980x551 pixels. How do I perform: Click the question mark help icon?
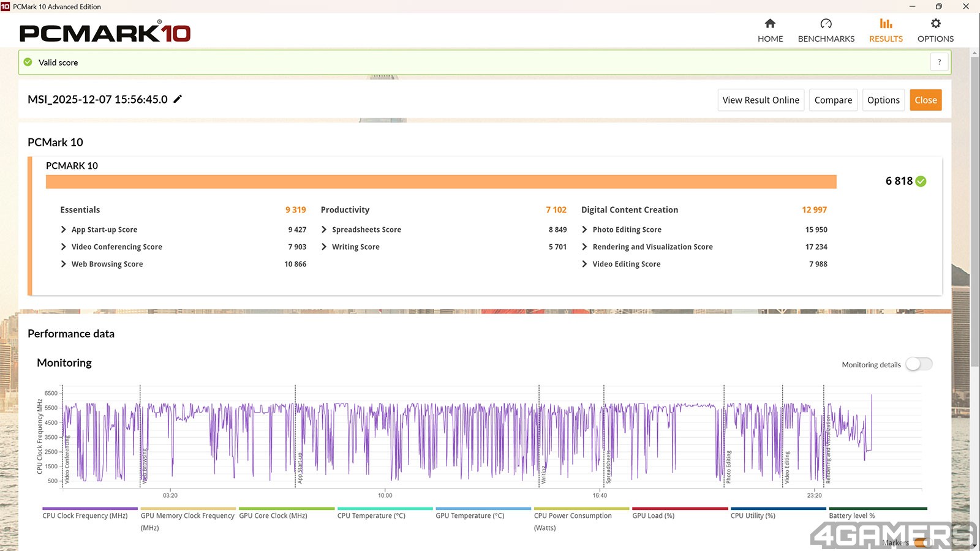tap(939, 62)
